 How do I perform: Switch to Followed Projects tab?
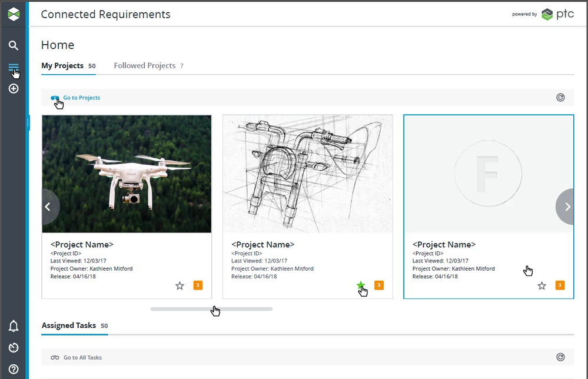(x=148, y=65)
